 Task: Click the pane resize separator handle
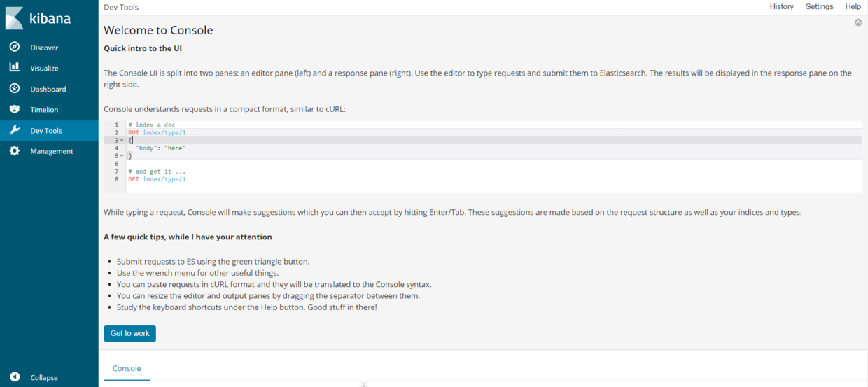363,384
